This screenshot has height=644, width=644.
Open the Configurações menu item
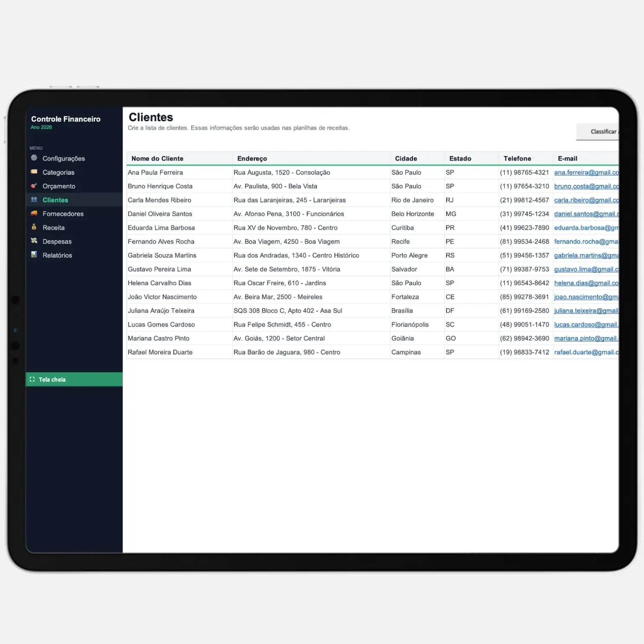[74, 158]
